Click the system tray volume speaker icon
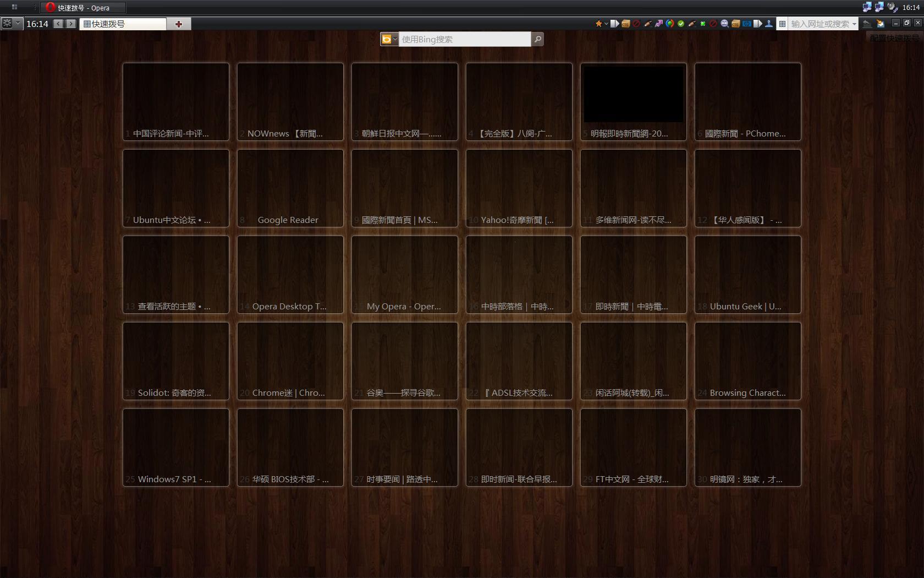924x578 pixels. coord(892,7)
